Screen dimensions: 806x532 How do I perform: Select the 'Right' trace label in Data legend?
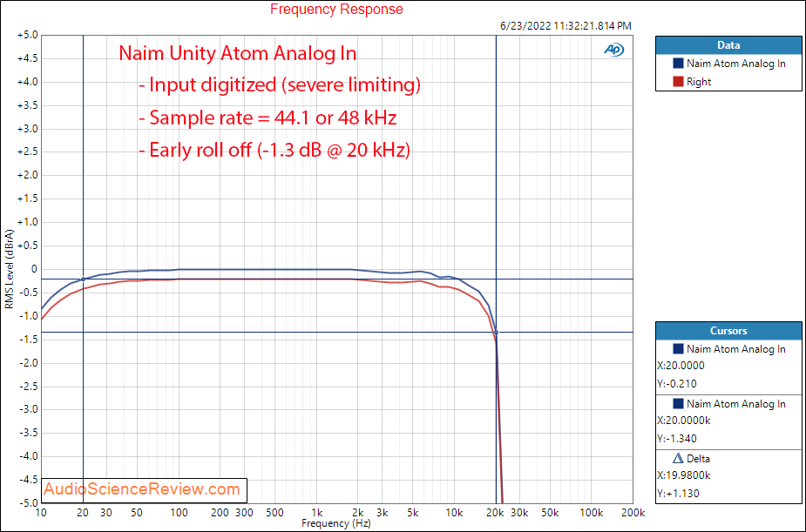pyautogui.click(x=699, y=82)
